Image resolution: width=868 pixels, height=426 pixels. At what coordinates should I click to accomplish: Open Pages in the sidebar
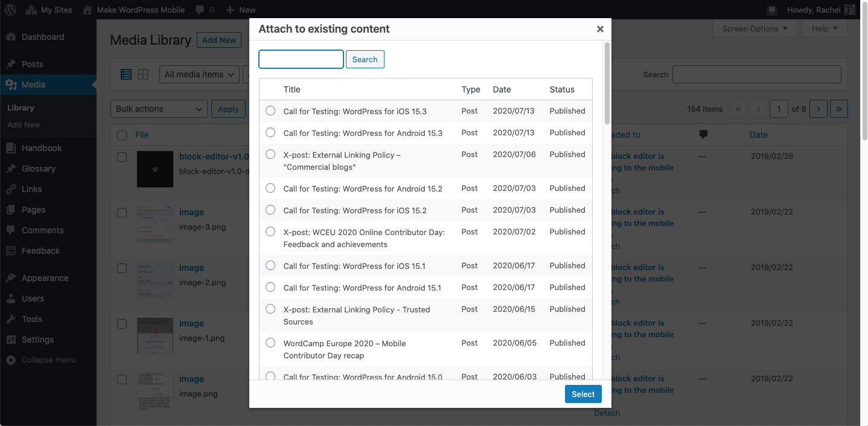pyautogui.click(x=48, y=210)
